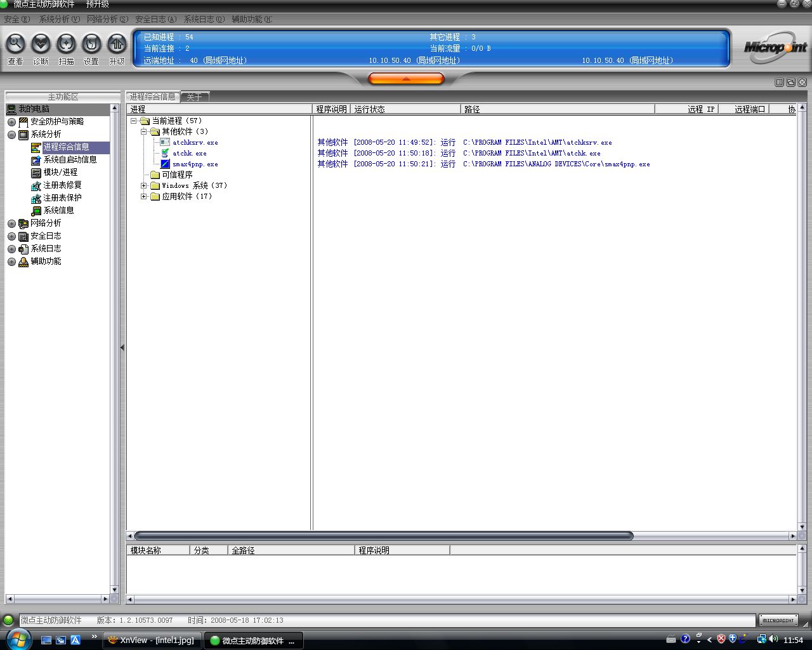Screen dimensions: 812x650
Task: Select 进程综合信息 icon in sidebar
Action: pyautogui.click(x=36, y=147)
